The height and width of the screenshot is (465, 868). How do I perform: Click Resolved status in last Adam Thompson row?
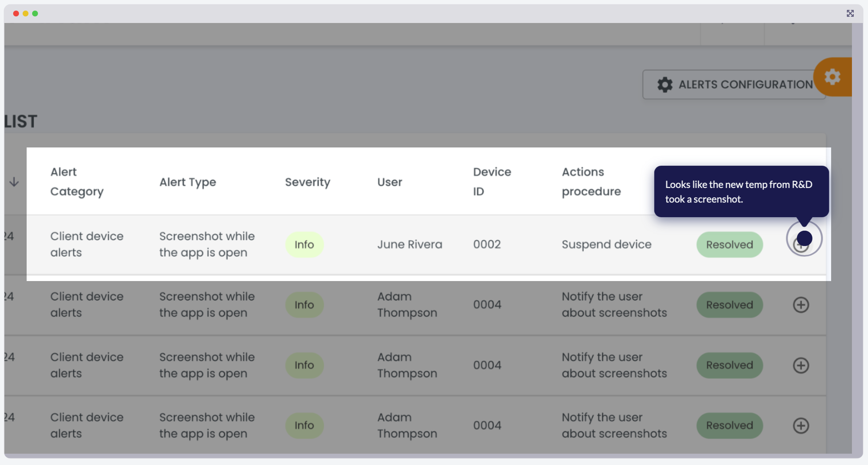[x=730, y=426]
